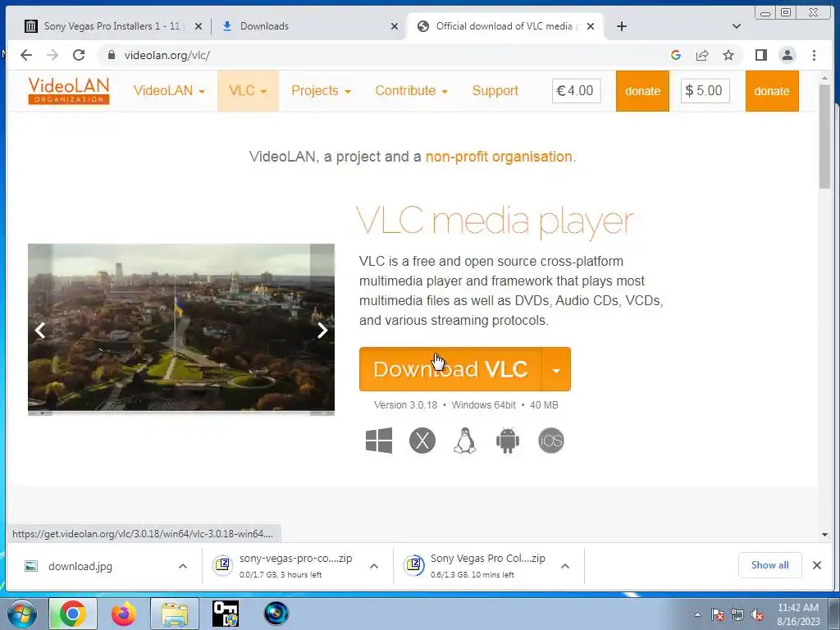This screenshot has width=840, height=630.
Task: Click the page vertical scrollbar thumb
Action: (824, 137)
